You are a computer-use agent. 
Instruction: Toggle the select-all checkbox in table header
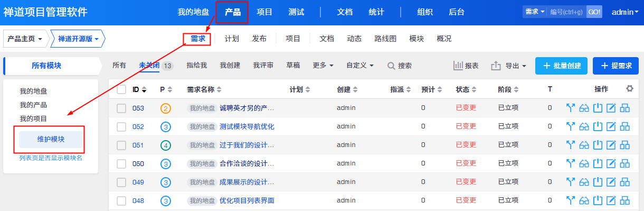tap(121, 89)
